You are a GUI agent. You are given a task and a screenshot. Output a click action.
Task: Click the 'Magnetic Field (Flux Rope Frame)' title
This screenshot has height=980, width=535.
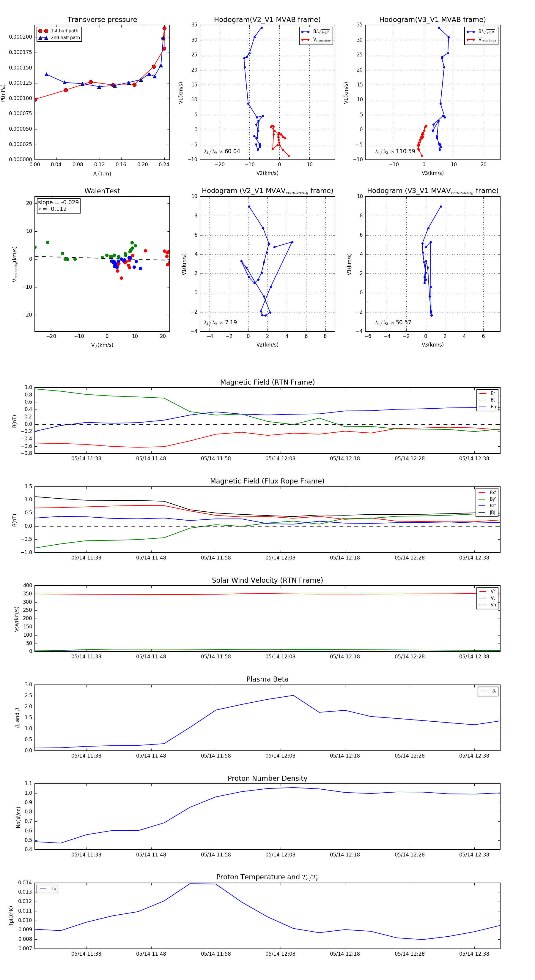coord(267,481)
